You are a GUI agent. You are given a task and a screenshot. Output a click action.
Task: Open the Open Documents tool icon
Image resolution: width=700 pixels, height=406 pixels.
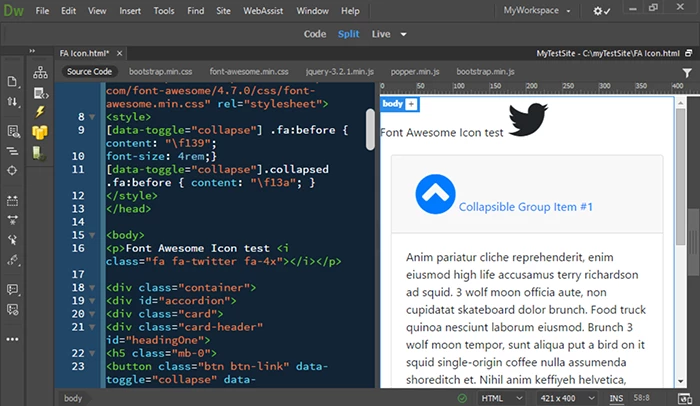(x=12, y=81)
